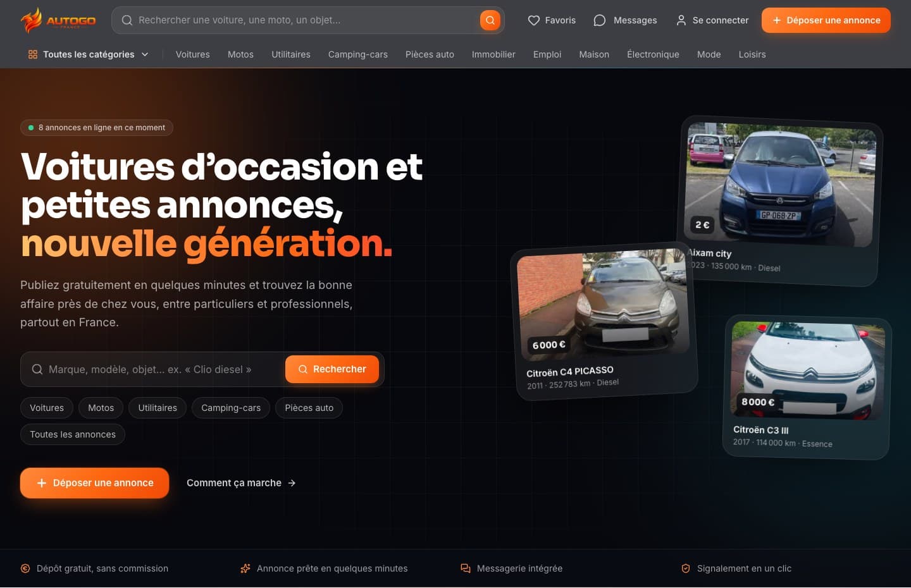Click the 8 annonces en ligne badge
Viewport: 911px width, 588px height.
point(97,128)
